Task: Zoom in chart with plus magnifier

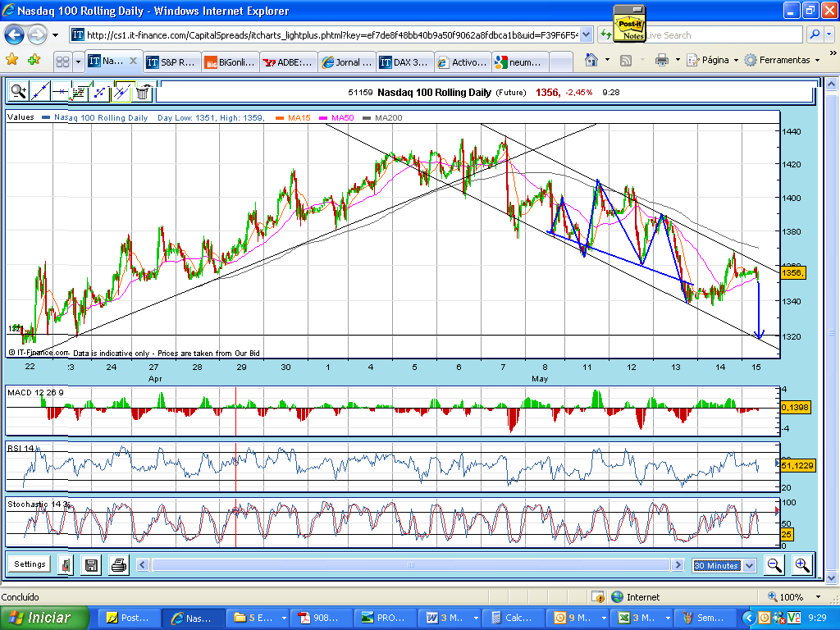Action: pos(802,565)
